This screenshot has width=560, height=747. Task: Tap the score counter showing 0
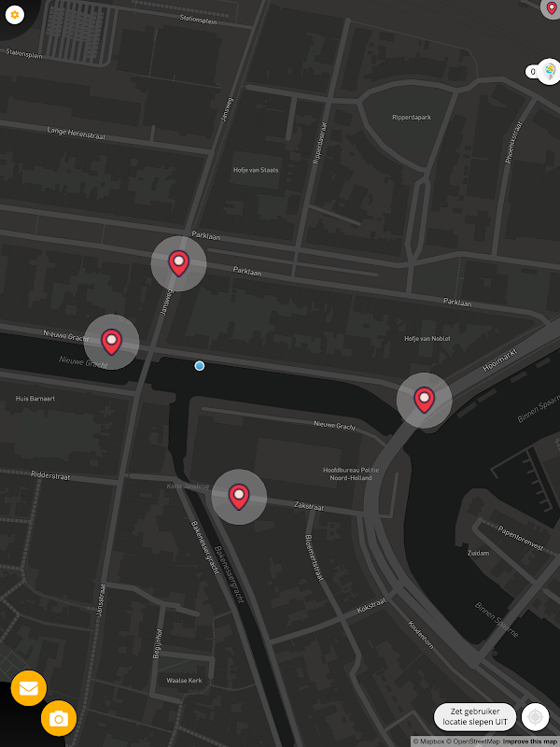(x=532, y=72)
